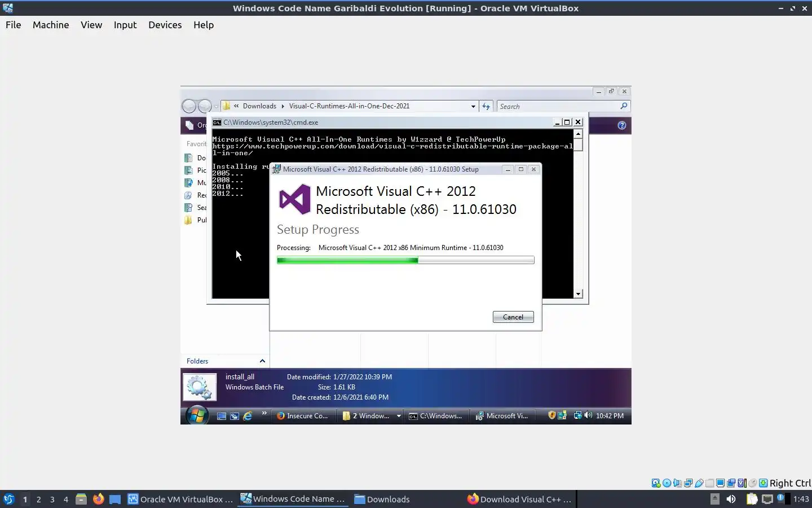Click the guest clock 10:42 PM
Screen dimensions: 812x508
click(610, 416)
